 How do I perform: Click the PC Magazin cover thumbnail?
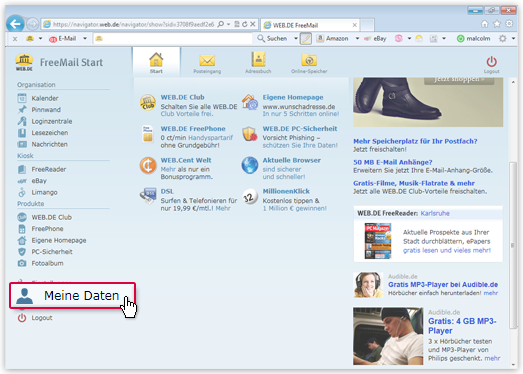378,241
